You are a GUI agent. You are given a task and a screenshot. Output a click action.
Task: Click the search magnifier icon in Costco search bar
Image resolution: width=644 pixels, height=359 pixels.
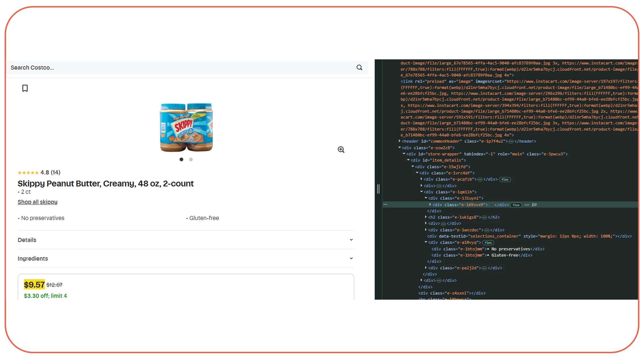359,67
